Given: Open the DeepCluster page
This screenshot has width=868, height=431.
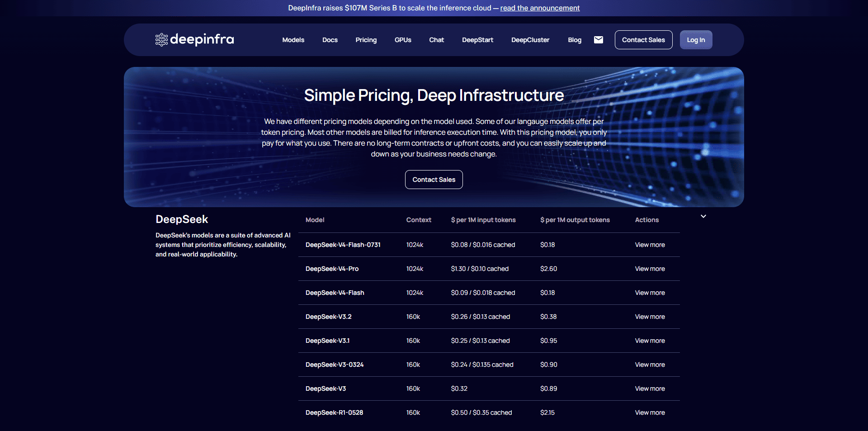Looking at the screenshot, I should click(x=530, y=40).
